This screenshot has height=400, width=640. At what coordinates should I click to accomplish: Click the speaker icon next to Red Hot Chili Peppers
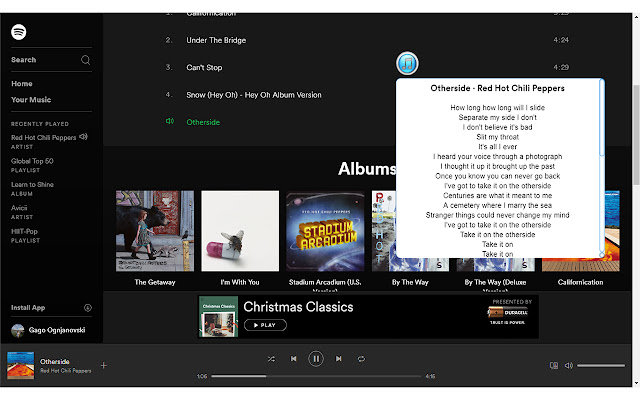point(83,136)
